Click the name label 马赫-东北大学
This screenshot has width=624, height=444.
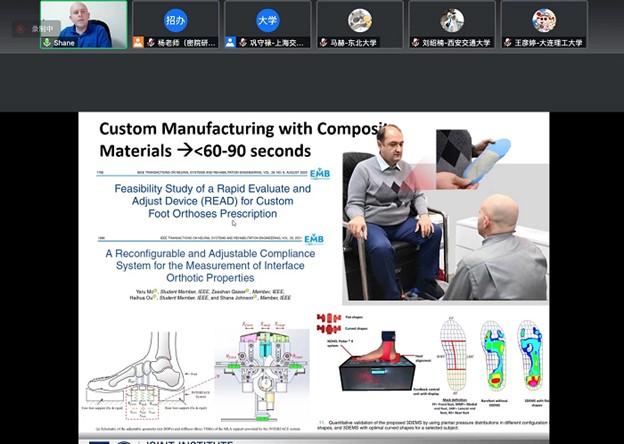pos(353,43)
